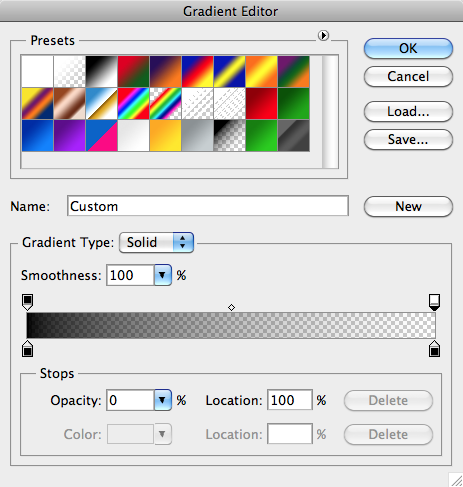Click the window resize grip corner
This screenshot has width=463, height=487.
tap(456, 480)
